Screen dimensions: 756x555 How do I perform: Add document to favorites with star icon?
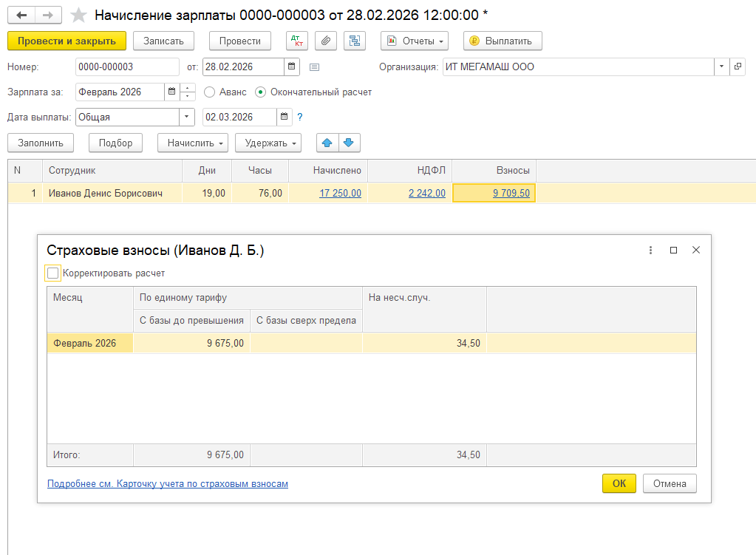(78, 15)
